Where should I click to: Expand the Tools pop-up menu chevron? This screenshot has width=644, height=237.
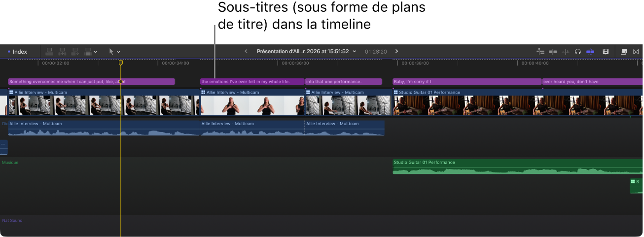118,52
